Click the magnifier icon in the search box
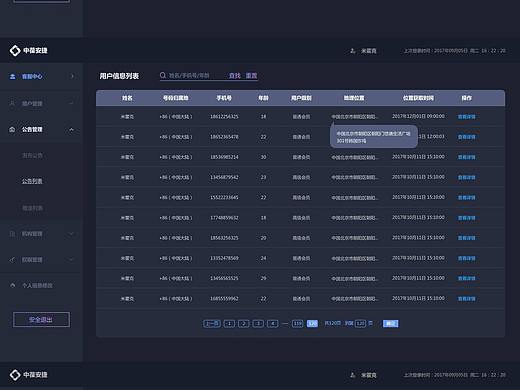Image resolution: width=520 pixels, height=390 pixels. tap(163, 75)
